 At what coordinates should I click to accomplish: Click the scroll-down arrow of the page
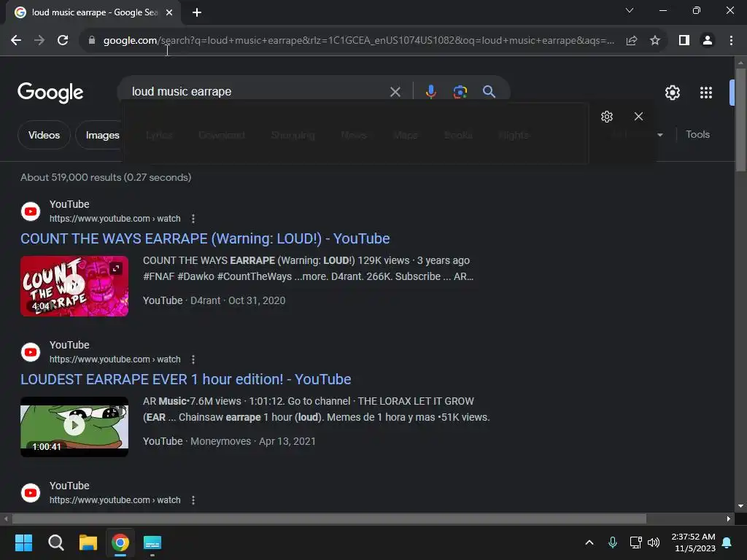point(740,506)
